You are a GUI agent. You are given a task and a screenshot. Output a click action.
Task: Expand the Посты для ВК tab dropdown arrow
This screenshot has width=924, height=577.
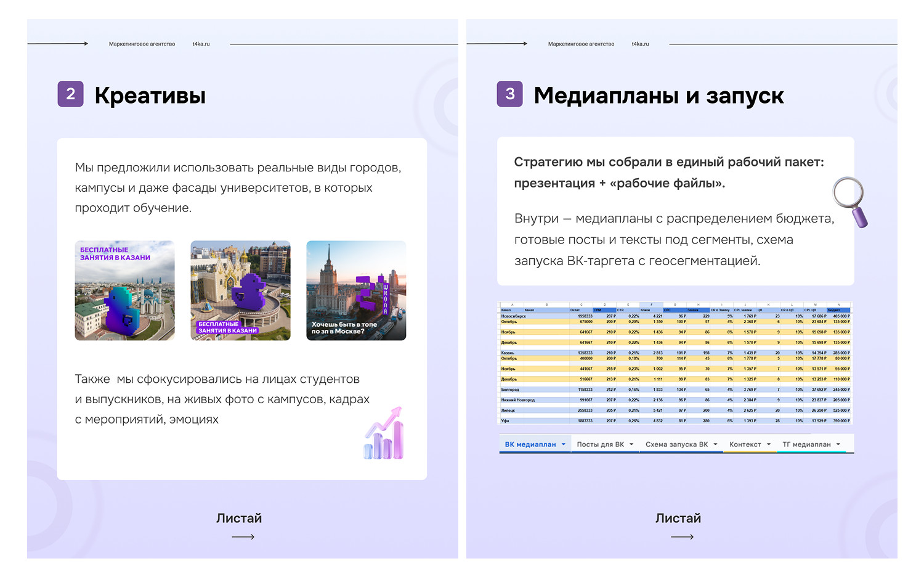coord(631,444)
